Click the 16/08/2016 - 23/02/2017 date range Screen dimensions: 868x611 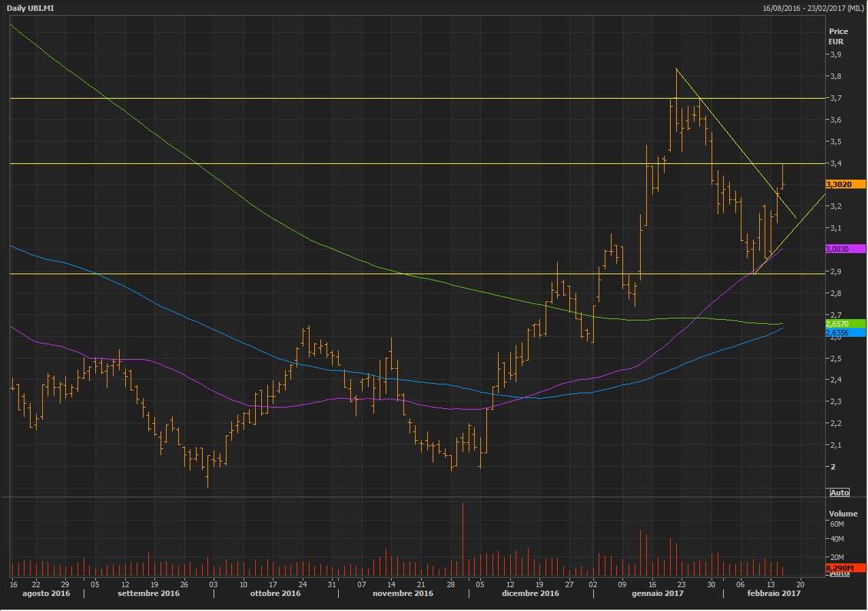[x=813, y=7]
